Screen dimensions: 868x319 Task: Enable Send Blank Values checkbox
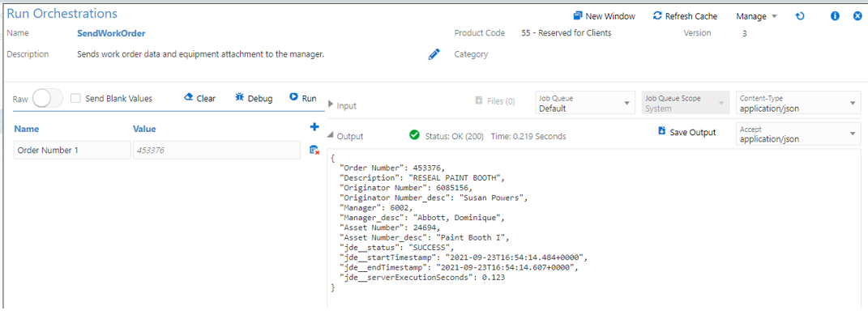(x=76, y=99)
